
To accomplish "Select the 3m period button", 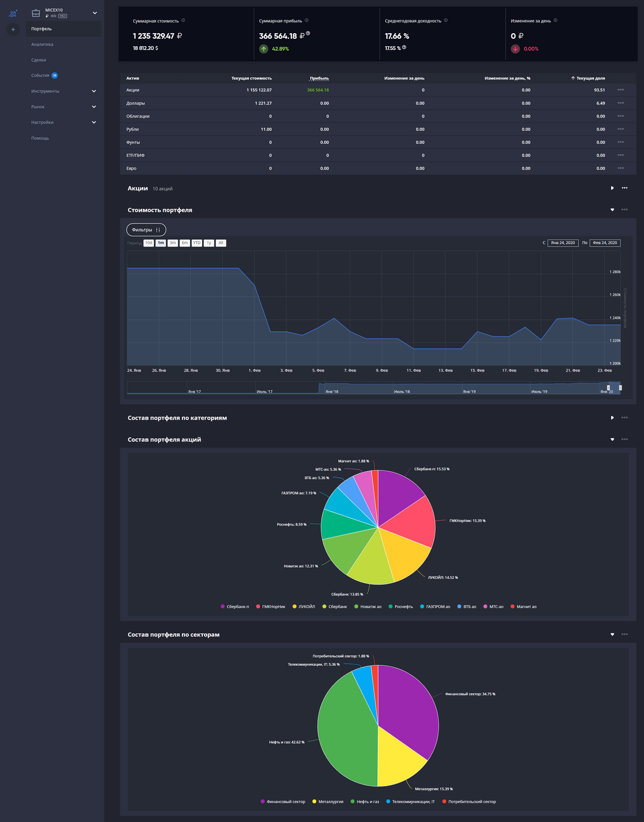I will tap(172, 243).
